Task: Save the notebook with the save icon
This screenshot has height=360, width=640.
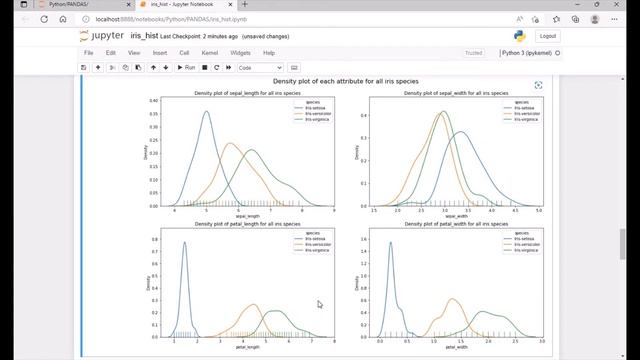Action: [x=84, y=68]
